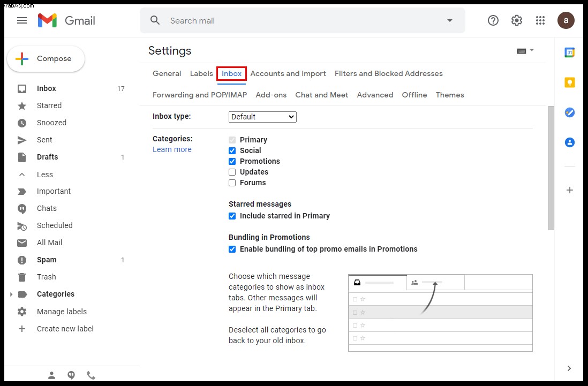Screen dimensions: 588x386
Task: Follow the Learn more link
Action: point(172,149)
